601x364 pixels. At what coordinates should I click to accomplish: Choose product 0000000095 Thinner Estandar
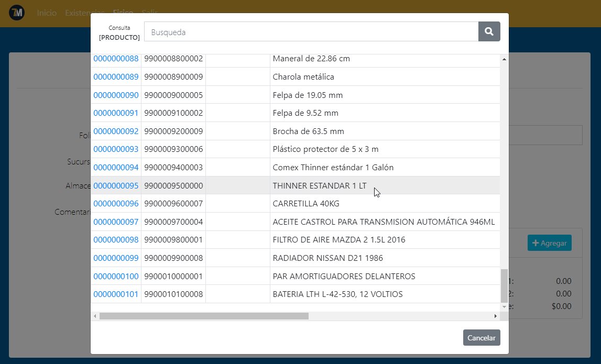click(116, 185)
